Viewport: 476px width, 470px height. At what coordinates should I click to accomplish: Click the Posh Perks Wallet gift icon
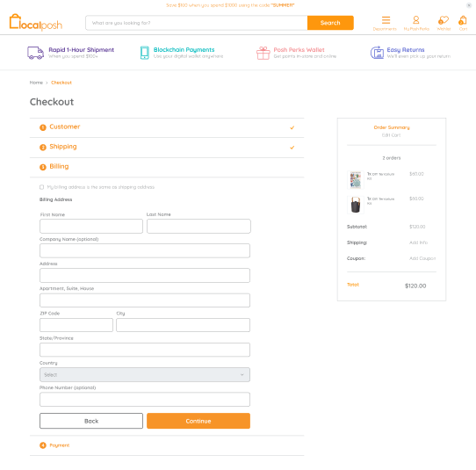263,53
